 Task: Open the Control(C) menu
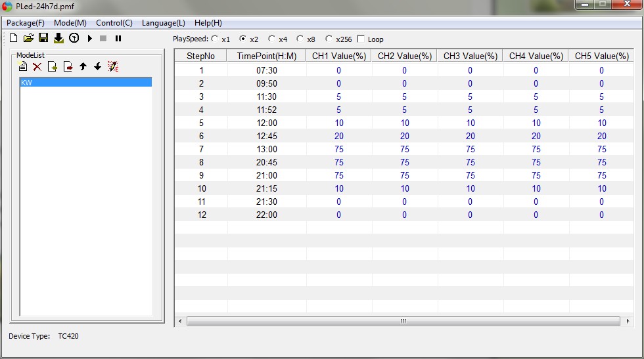(x=114, y=23)
